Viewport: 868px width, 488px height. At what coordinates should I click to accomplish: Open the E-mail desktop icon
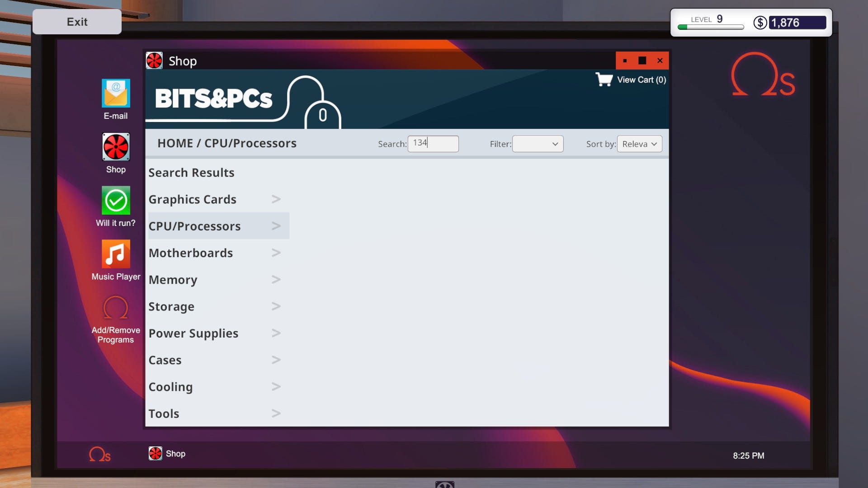coord(116,99)
